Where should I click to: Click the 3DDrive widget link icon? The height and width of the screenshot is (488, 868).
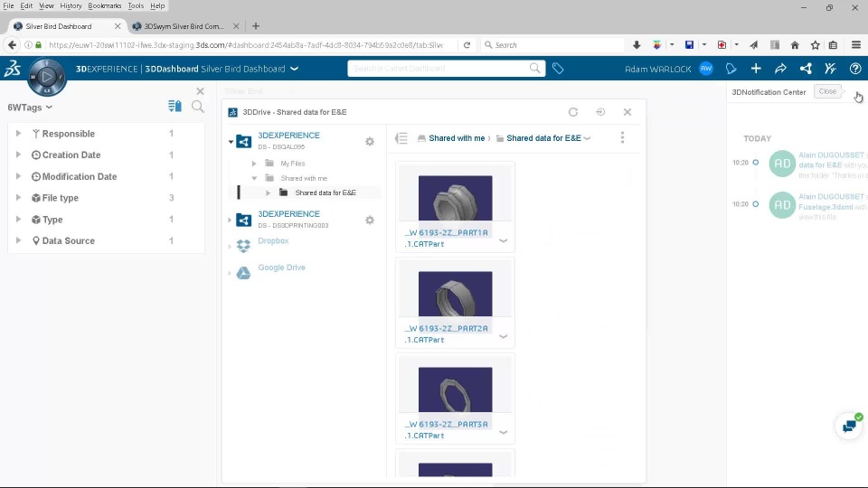click(x=600, y=112)
